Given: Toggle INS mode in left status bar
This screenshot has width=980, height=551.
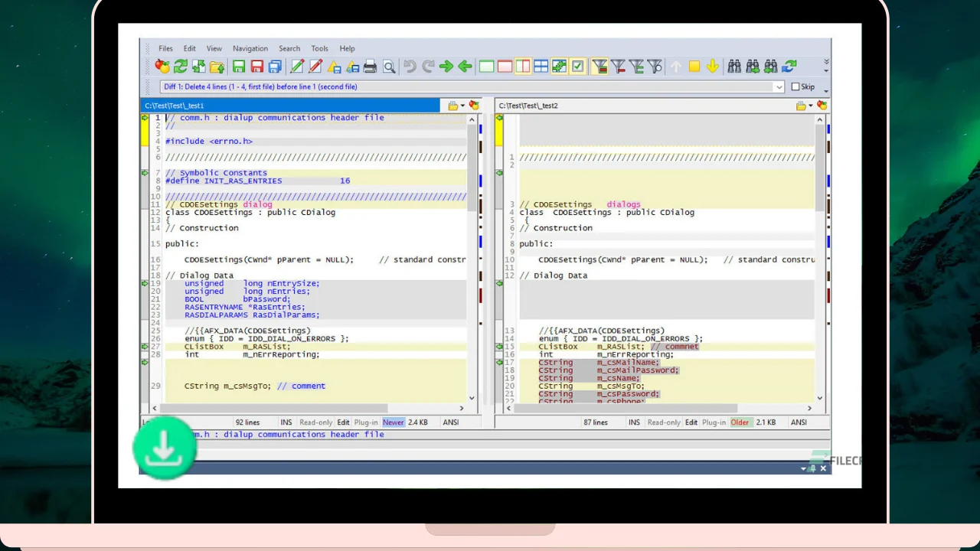Looking at the screenshot, I should tap(286, 422).
